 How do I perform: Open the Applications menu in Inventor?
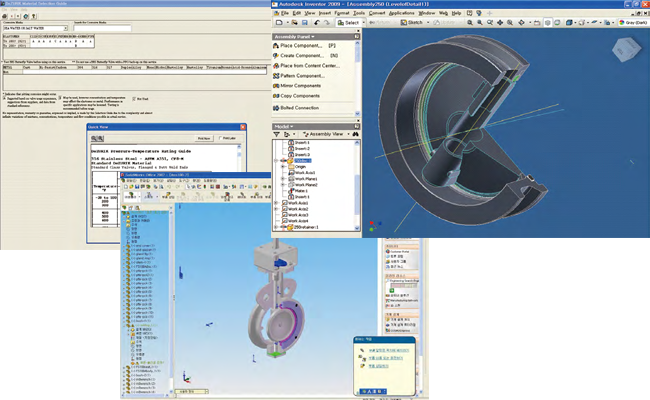click(401, 13)
